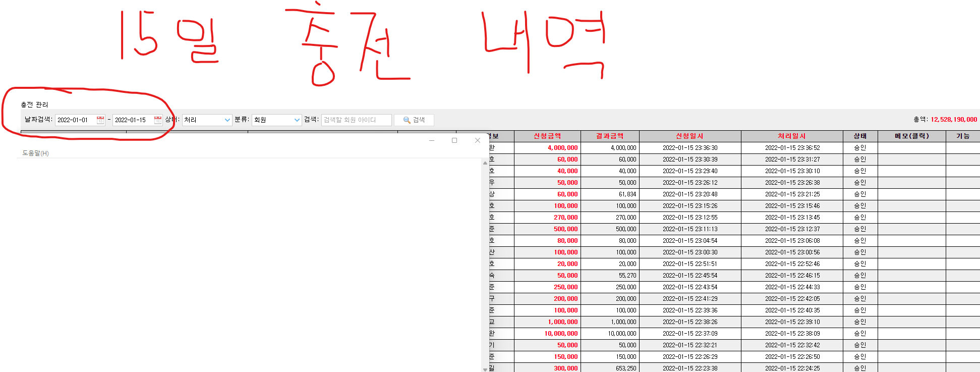Select the 10,000,000 request amount row
The width and height of the screenshot is (980, 372).
point(561,334)
